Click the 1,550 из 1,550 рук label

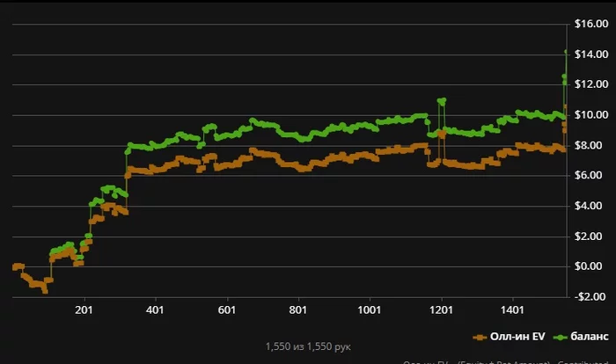coord(308,346)
